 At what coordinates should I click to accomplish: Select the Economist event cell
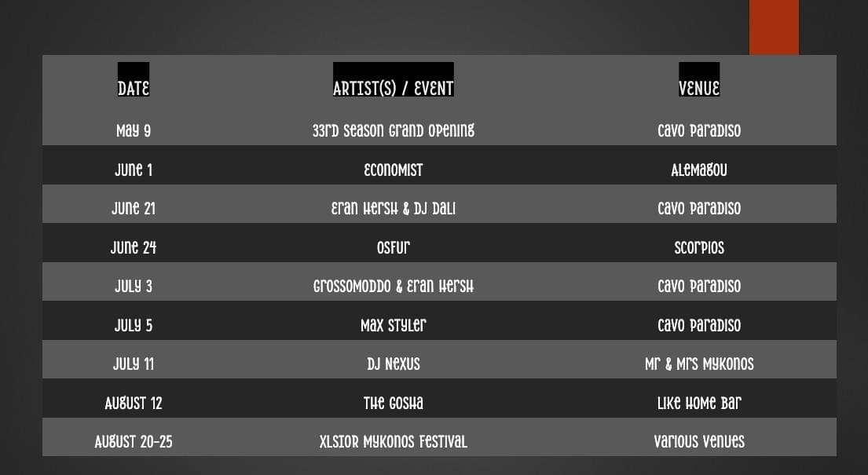[393, 170]
